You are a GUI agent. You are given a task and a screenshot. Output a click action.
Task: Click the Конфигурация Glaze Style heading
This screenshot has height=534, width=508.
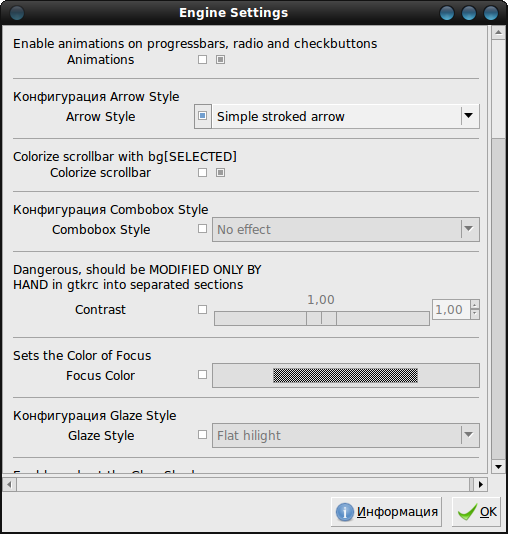[95, 415]
